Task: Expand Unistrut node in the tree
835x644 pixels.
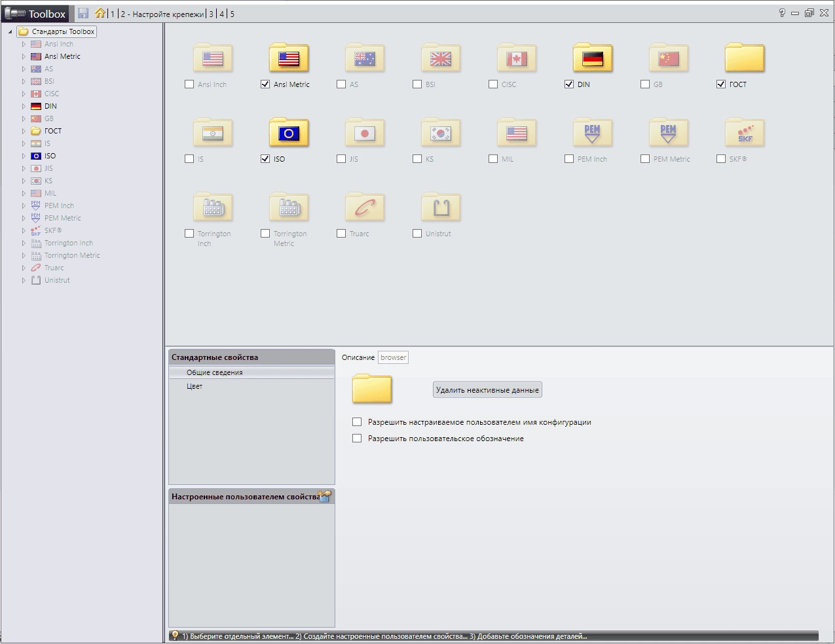Action: point(24,280)
